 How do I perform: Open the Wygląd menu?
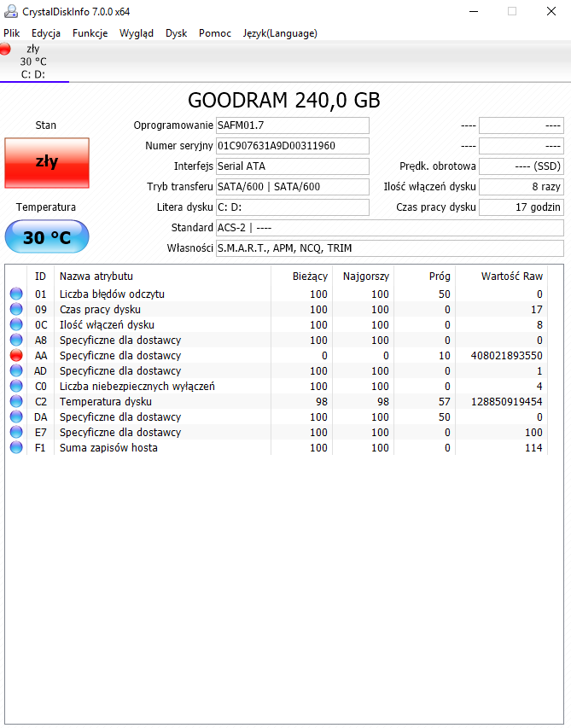137,33
